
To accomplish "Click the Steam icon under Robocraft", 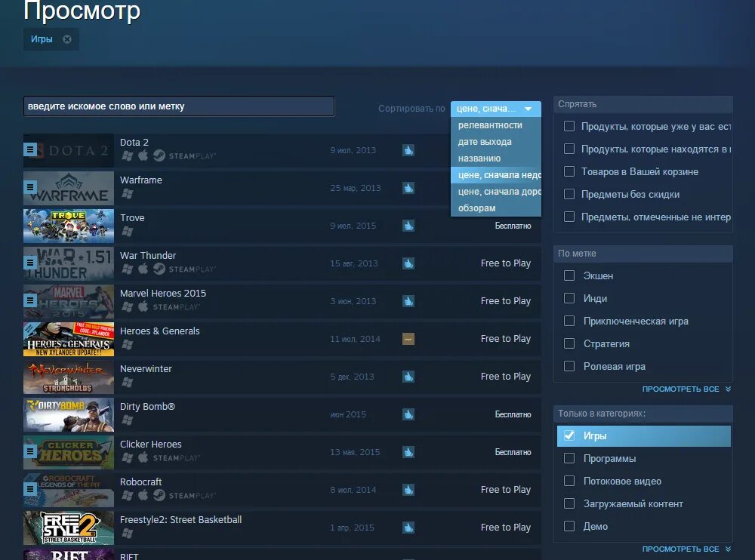I will [x=159, y=495].
